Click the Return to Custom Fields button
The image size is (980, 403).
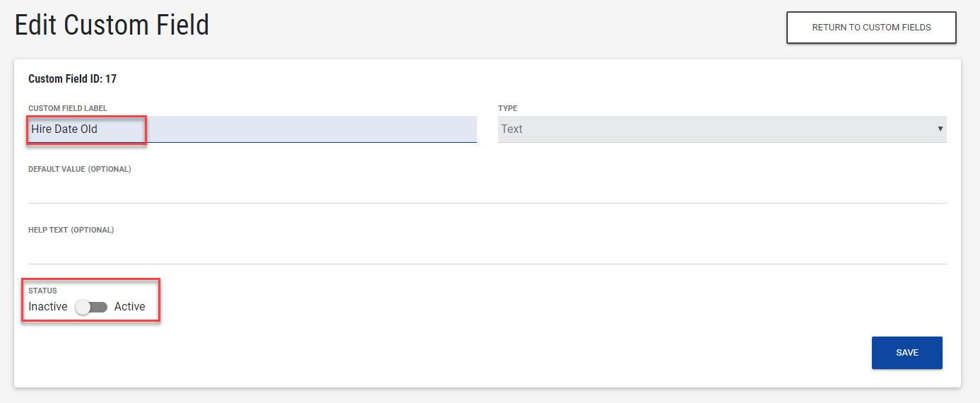871,28
